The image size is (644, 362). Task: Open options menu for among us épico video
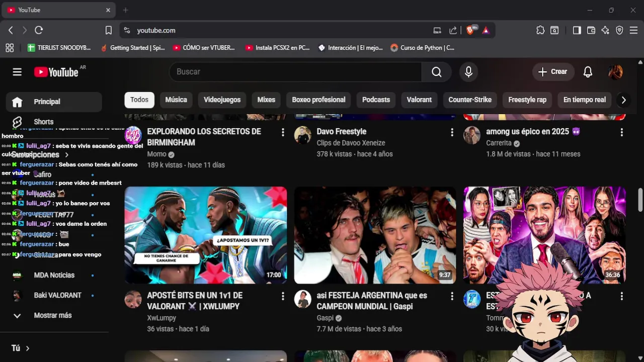coord(621,132)
